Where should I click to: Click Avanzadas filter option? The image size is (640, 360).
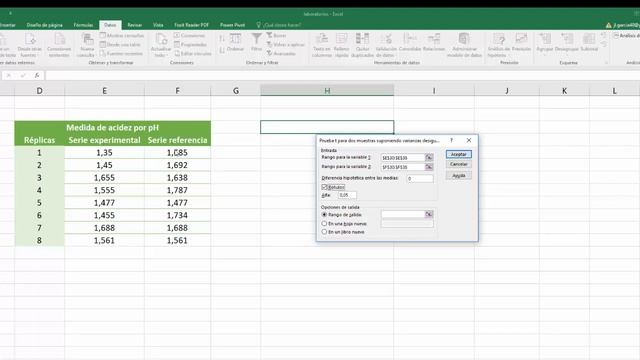281,53
